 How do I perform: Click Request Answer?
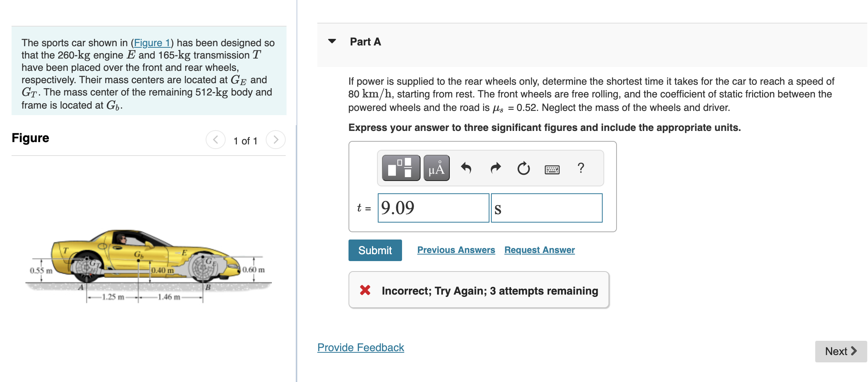pos(539,250)
